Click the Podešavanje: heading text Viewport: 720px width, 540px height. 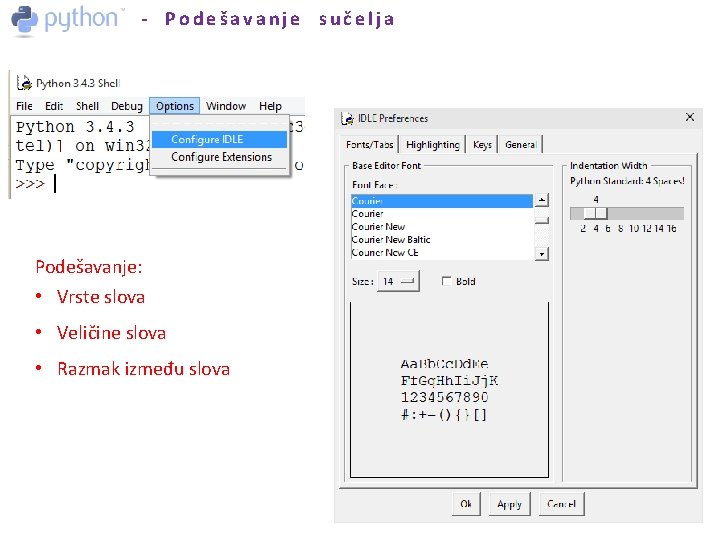point(89,267)
